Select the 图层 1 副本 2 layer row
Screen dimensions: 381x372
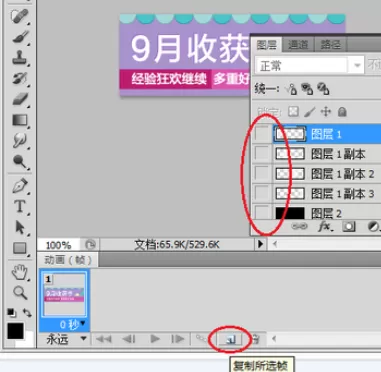[x=327, y=173]
